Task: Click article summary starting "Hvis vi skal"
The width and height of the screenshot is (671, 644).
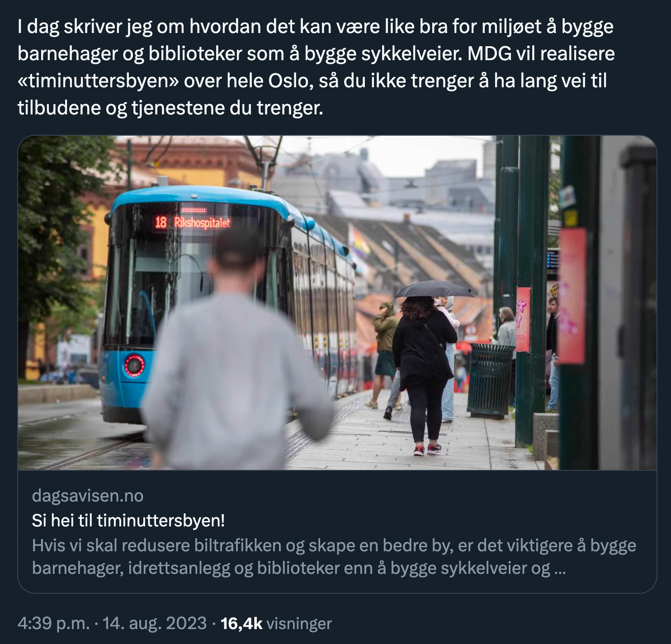Action: (334, 557)
